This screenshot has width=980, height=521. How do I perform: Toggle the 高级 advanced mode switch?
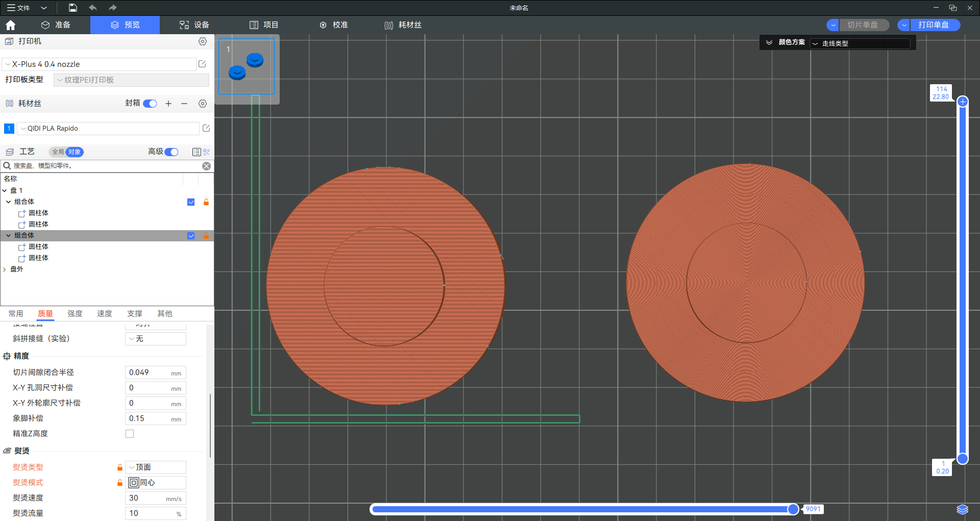coord(171,152)
